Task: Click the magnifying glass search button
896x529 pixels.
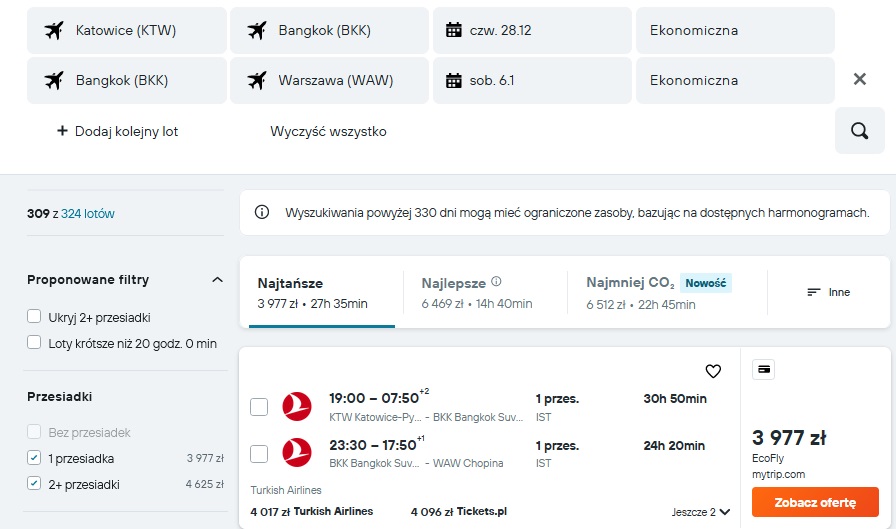Action: [859, 131]
